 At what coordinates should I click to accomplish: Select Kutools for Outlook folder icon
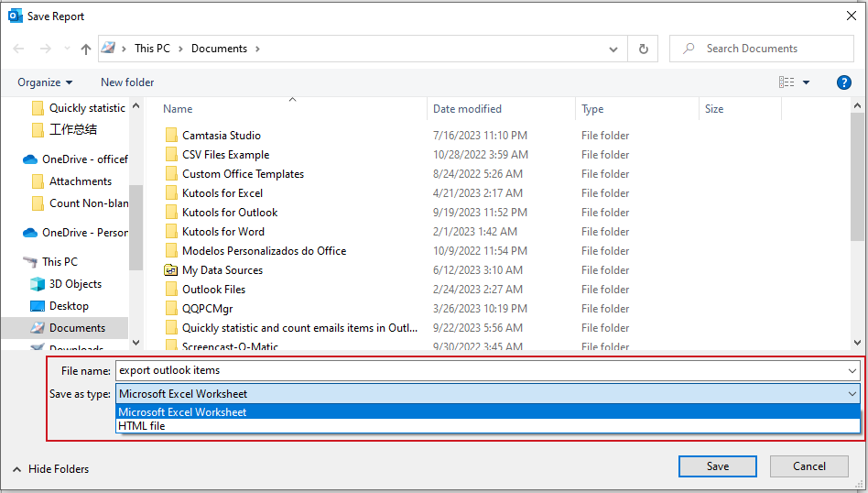point(171,213)
